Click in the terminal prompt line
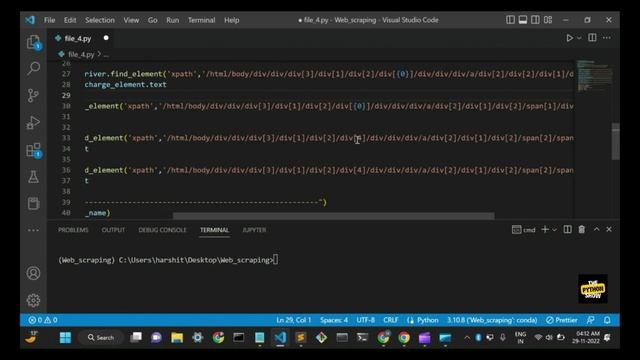The width and height of the screenshot is (640, 360). pyautogui.click(x=168, y=260)
